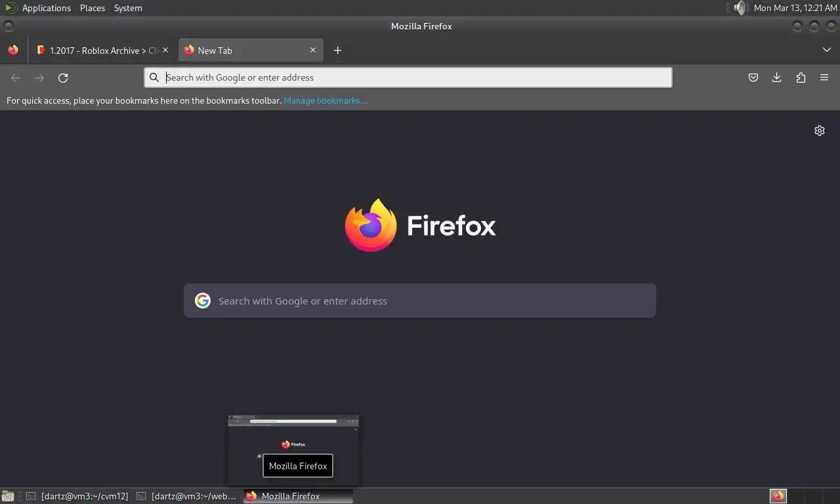The width and height of the screenshot is (840, 504).
Task: Click the address bar search field
Action: (x=408, y=77)
